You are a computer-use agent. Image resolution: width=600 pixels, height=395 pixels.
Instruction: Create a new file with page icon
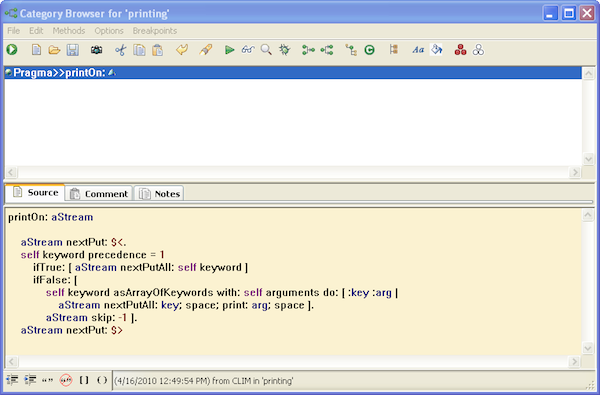pyautogui.click(x=36, y=50)
